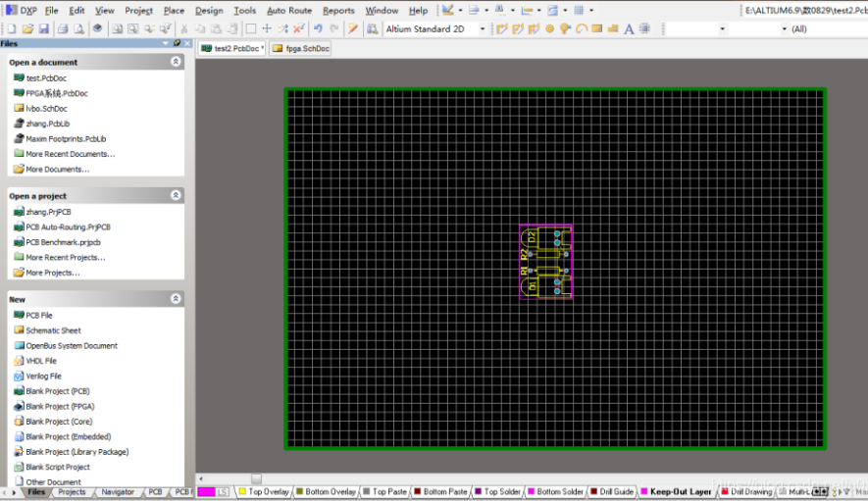Create a new PCB File
The width and height of the screenshot is (868, 501).
(x=33, y=315)
